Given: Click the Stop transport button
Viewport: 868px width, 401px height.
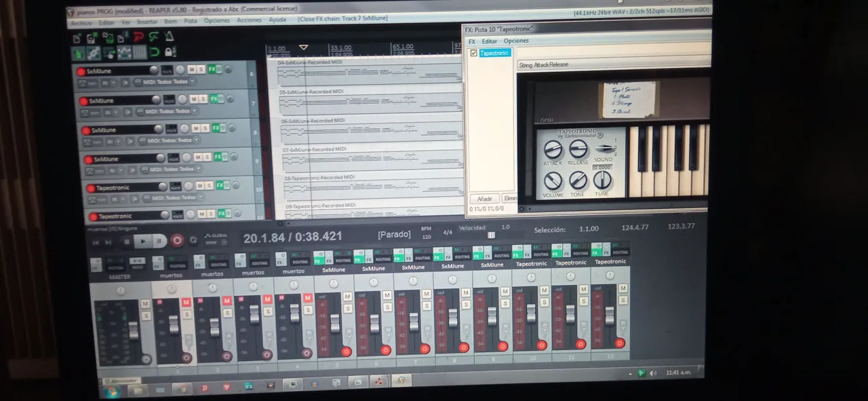Looking at the screenshot, I should 127,242.
